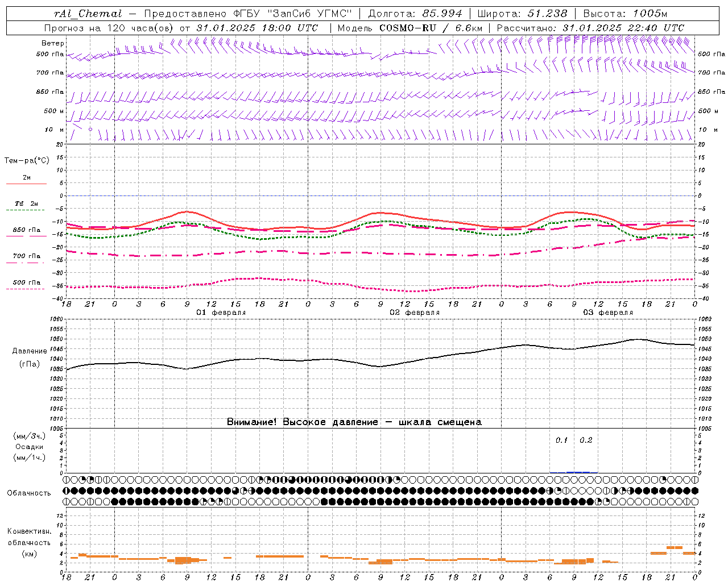Click the 'Td 2м' dew point legend entry
728x582 pixels.
pyautogui.click(x=26, y=203)
